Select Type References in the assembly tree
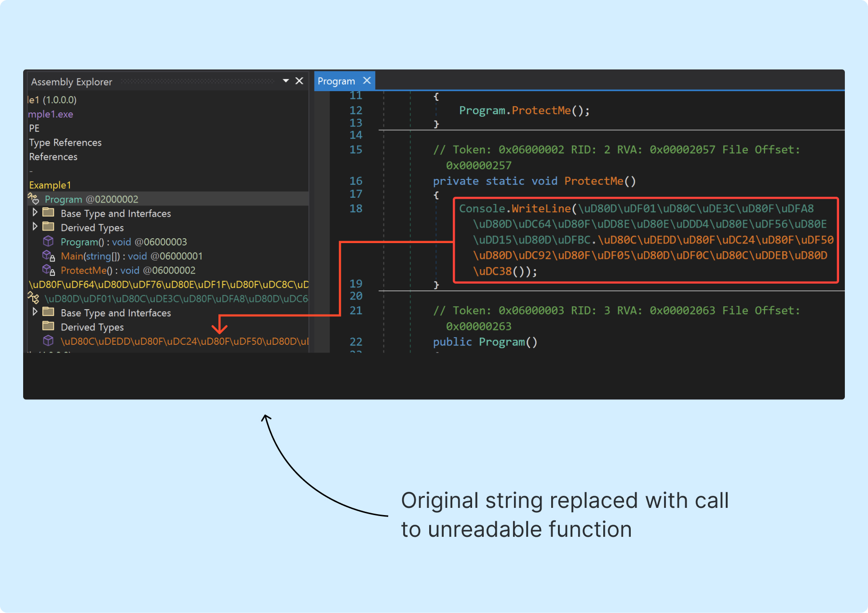The image size is (868, 613). click(x=65, y=143)
